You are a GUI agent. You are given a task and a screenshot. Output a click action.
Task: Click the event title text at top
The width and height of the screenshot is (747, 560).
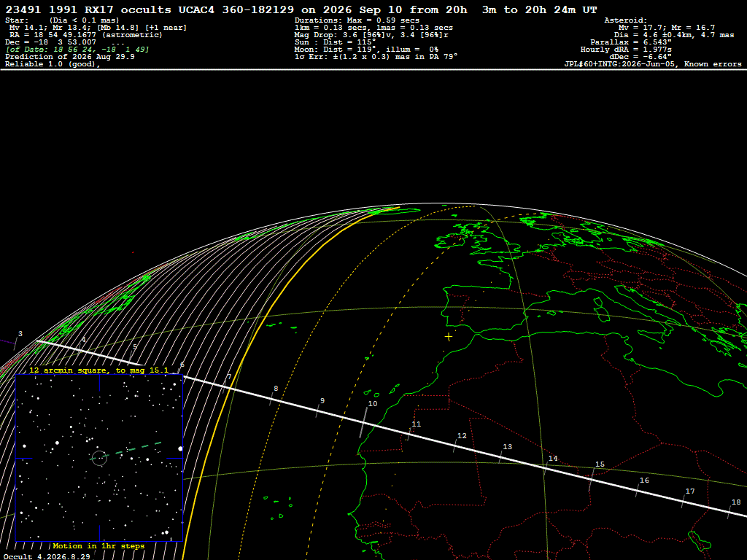301,9
